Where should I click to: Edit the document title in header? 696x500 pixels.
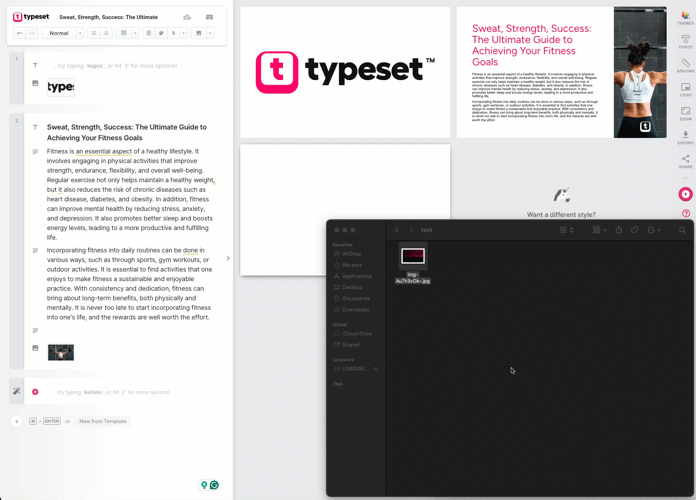(x=109, y=17)
